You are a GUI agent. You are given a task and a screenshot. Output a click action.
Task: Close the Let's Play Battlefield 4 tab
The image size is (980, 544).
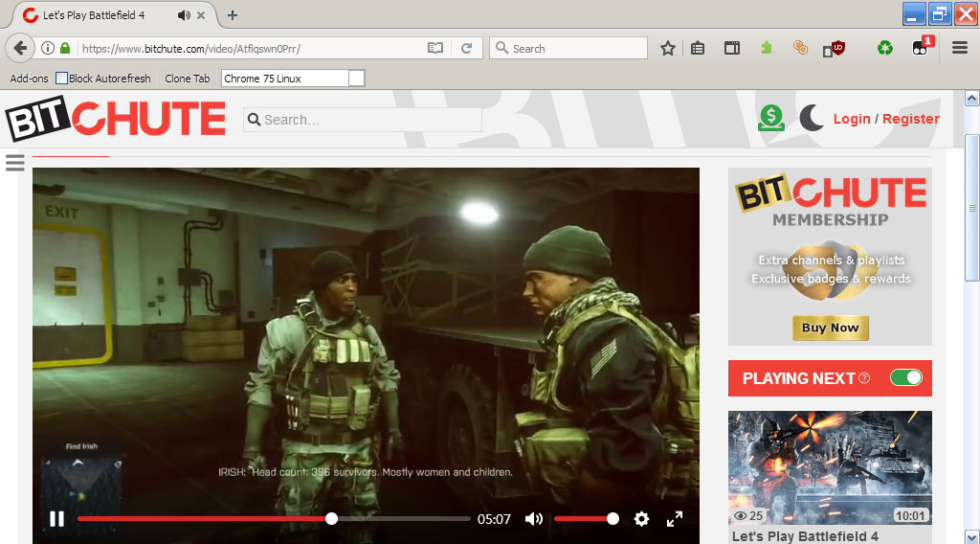[201, 15]
